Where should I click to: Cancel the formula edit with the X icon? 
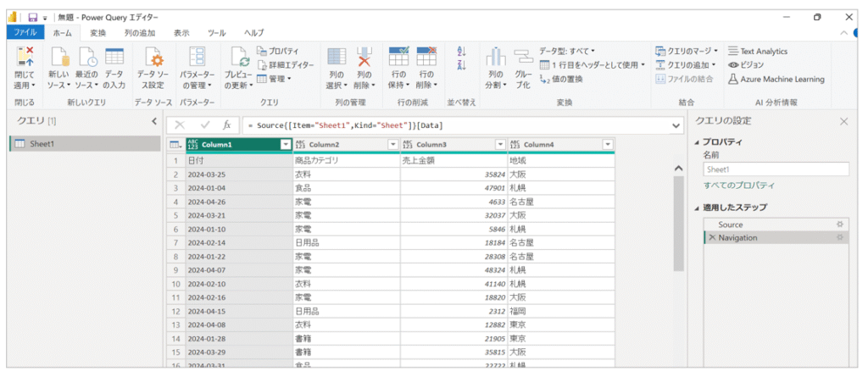(180, 125)
